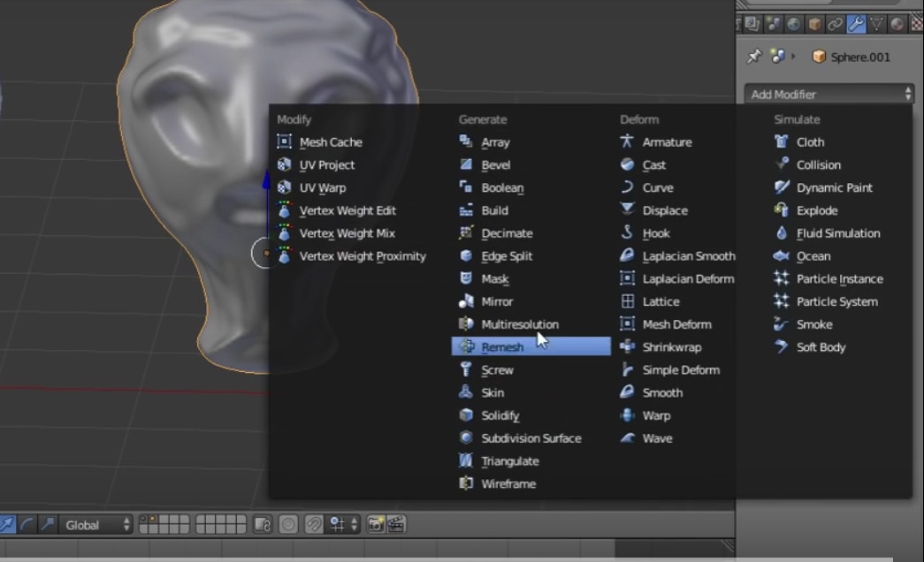Click the pin icon beside Sphere.001
The image size is (924, 562).
[753, 57]
